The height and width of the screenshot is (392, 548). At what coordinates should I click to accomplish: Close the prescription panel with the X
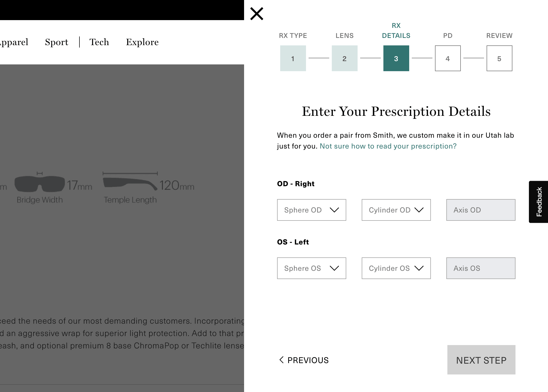pos(257,14)
